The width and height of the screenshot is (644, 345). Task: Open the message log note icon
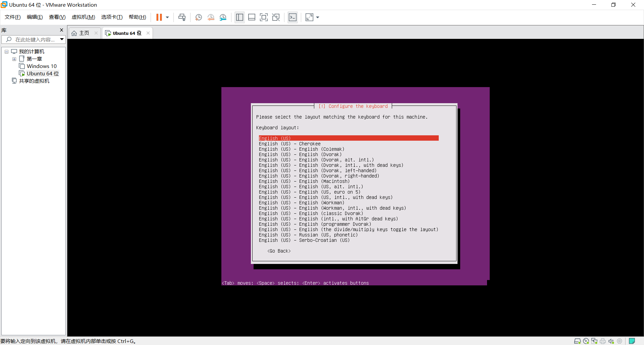tap(632, 341)
